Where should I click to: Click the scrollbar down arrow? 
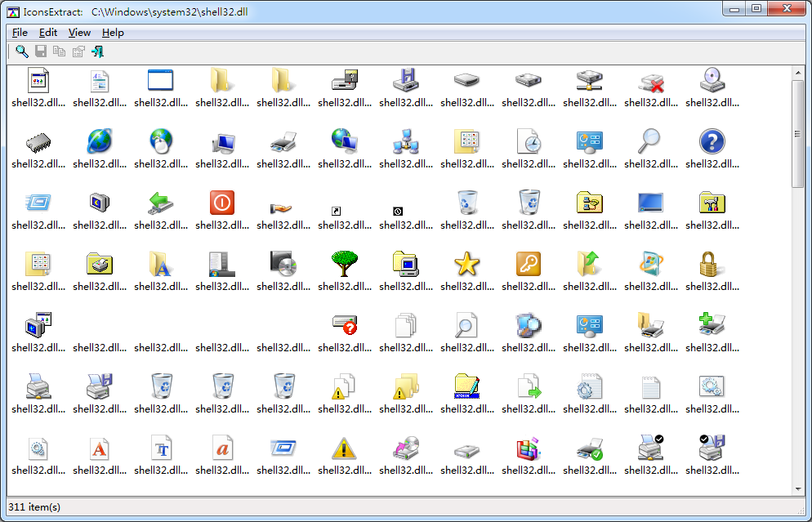tap(798, 489)
